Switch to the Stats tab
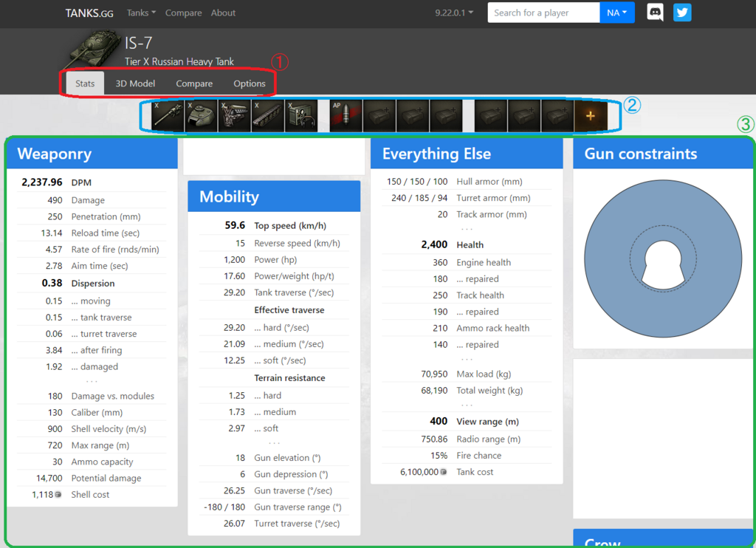This screenshot has width=756, height=548. pyautogui.click(x=85, y=83)
